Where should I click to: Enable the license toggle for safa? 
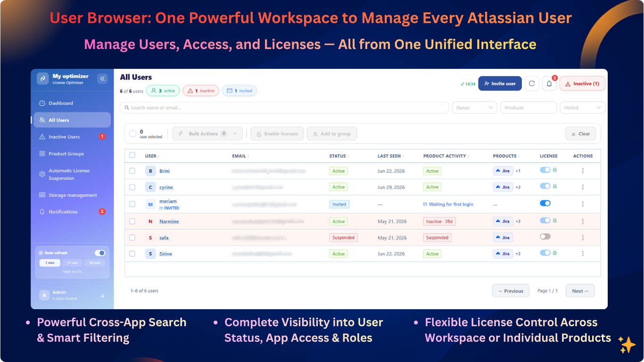point(545,237)
